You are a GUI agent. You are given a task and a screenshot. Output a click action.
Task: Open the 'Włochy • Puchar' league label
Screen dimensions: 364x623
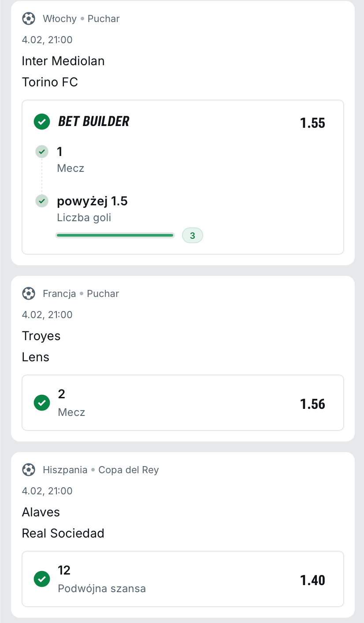(x=81, y=19)
